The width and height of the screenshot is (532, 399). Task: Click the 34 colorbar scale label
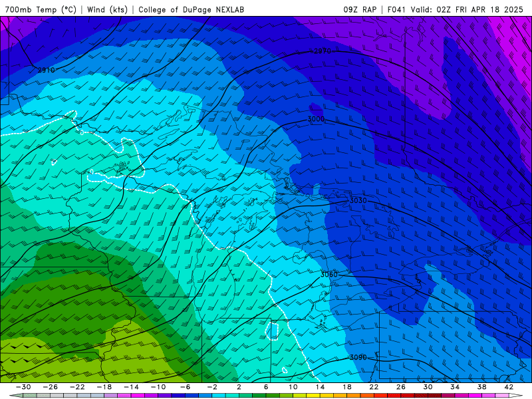455,387
